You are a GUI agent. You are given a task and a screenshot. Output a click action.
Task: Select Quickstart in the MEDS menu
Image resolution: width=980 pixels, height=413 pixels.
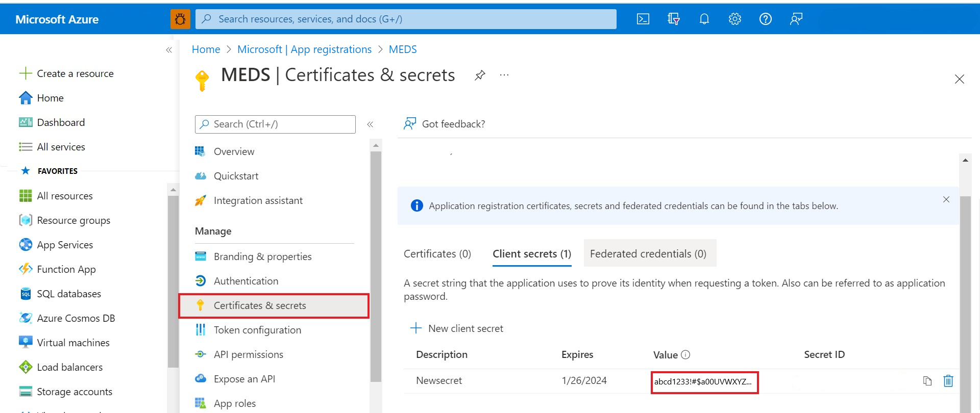click(x=226, y=176)
